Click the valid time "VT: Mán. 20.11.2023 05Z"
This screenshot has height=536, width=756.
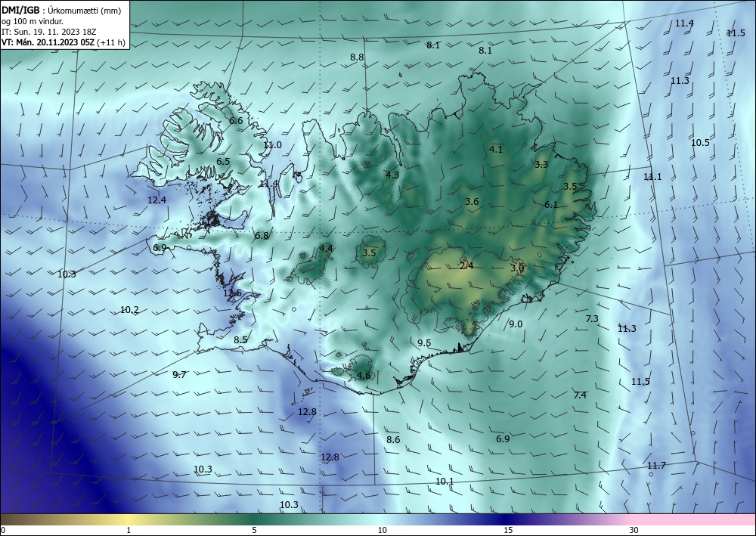tap(48, 42)
